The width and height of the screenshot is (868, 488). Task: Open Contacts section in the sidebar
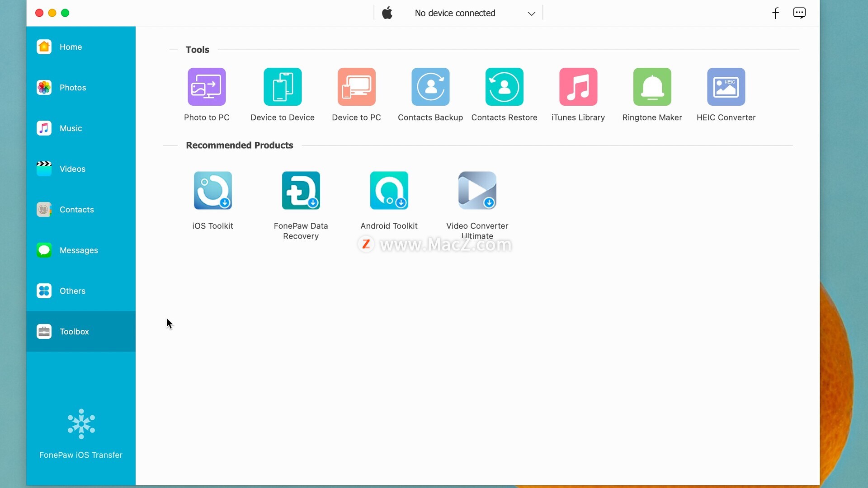[81, 210]
